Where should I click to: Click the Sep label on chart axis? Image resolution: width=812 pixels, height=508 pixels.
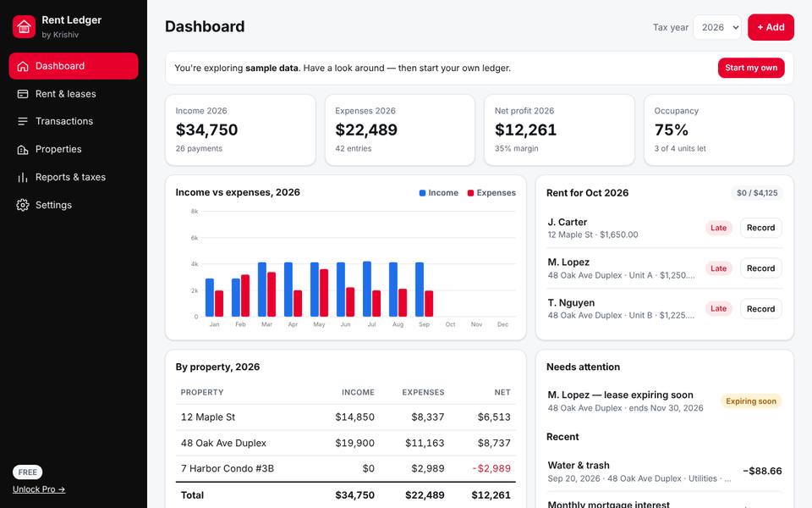tap(424, 324)
